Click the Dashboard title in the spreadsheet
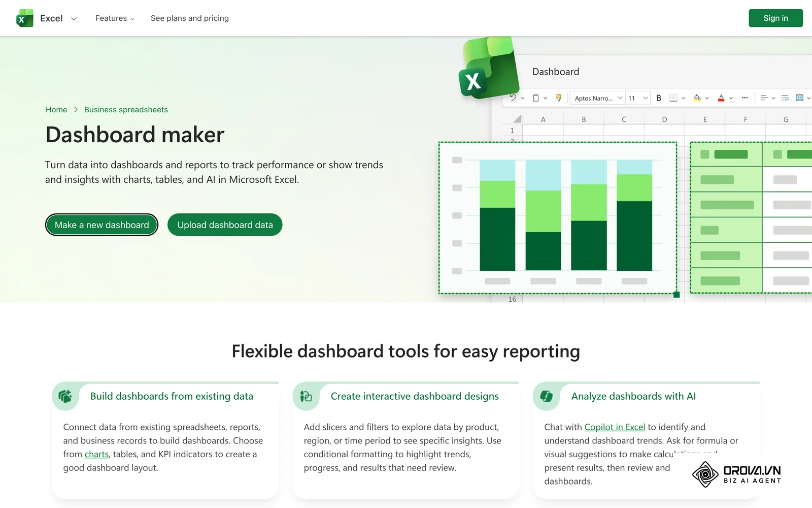812x508 pixels. point(556,72)
